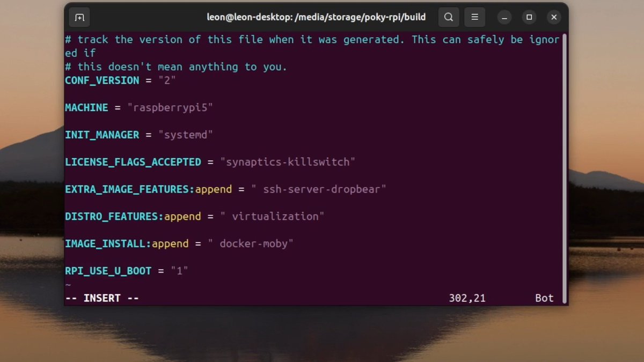Place cursor on IMAGE_INSTALL variable
The image size is (644, 362).
(x=105, y=244)
